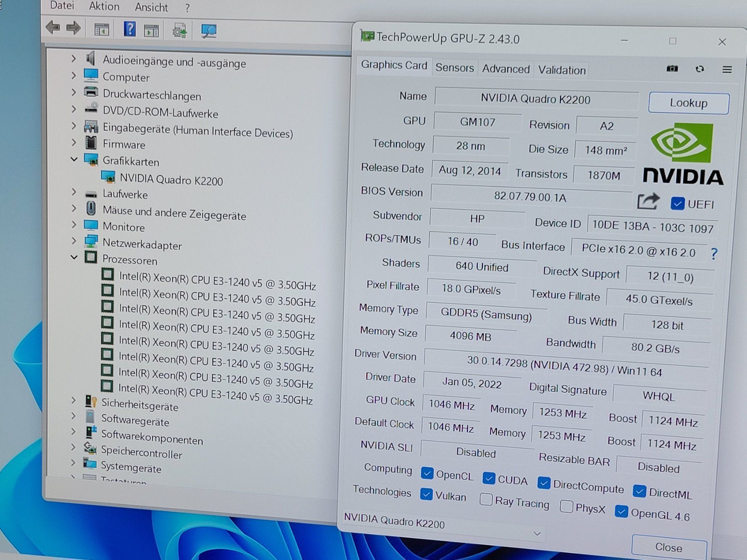Viewport: 747px width, 560px height.
Task: Click the Device ID value 10DE 13BA - 103C 1097
Action: (x=652, y=226)
